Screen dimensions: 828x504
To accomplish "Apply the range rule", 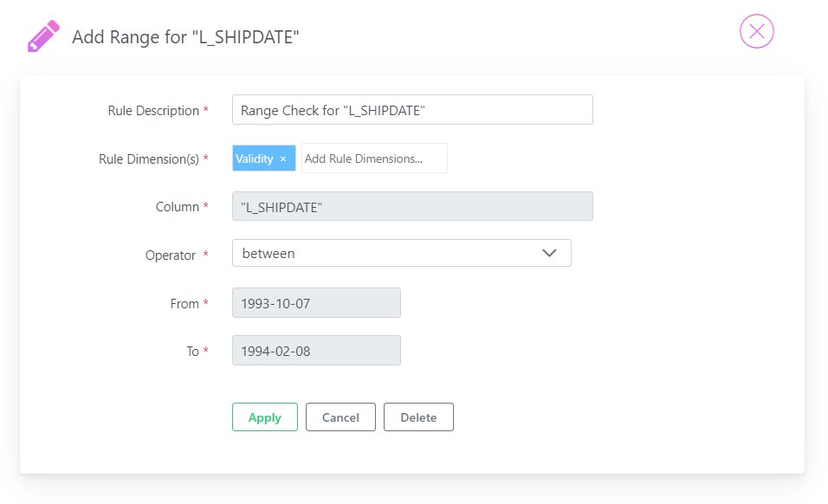I will 264,417.
